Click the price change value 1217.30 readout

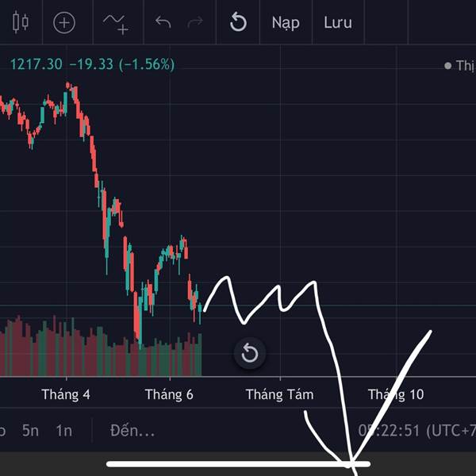(36, 64)
